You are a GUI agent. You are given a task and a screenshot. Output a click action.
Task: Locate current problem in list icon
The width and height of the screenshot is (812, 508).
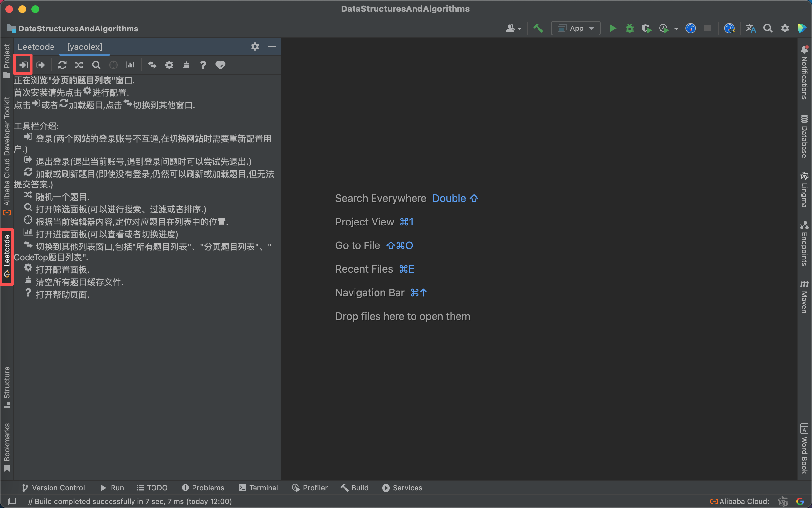click(113, 65)
